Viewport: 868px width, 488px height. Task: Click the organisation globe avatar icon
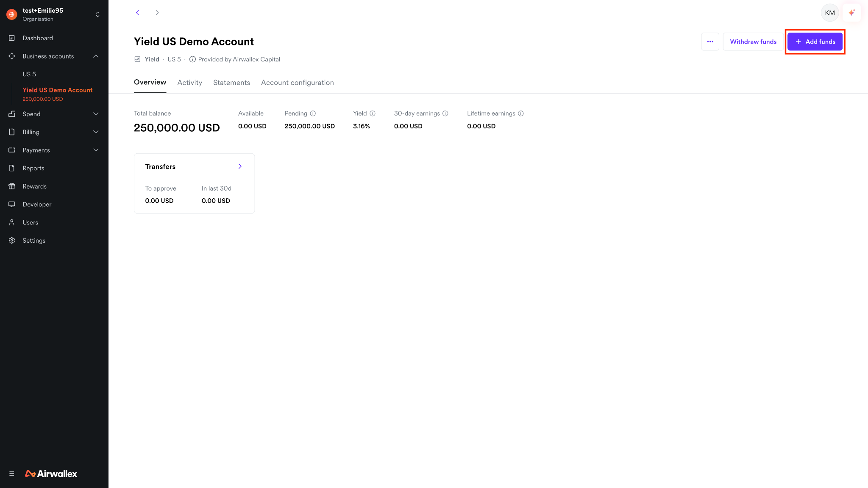tap(12, 14)
